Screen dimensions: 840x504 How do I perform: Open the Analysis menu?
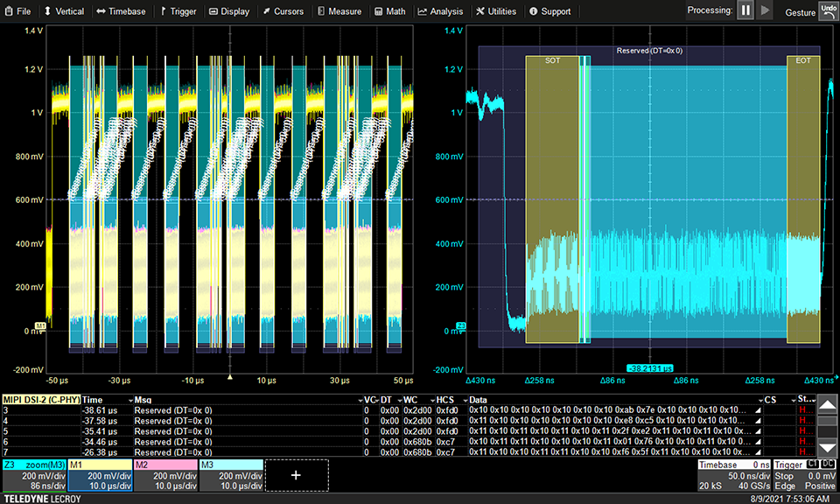440,11
